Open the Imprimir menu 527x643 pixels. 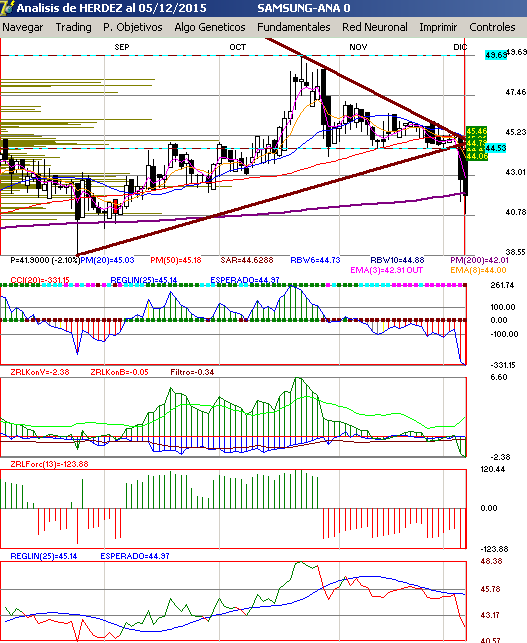[x=438, y=27]
